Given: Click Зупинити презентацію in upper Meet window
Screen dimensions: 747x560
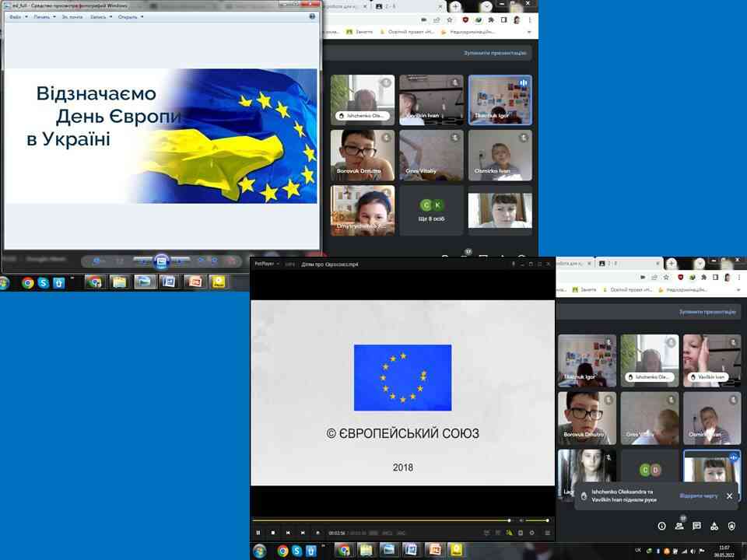Looking at the screenshot, I should click(495, 53).
